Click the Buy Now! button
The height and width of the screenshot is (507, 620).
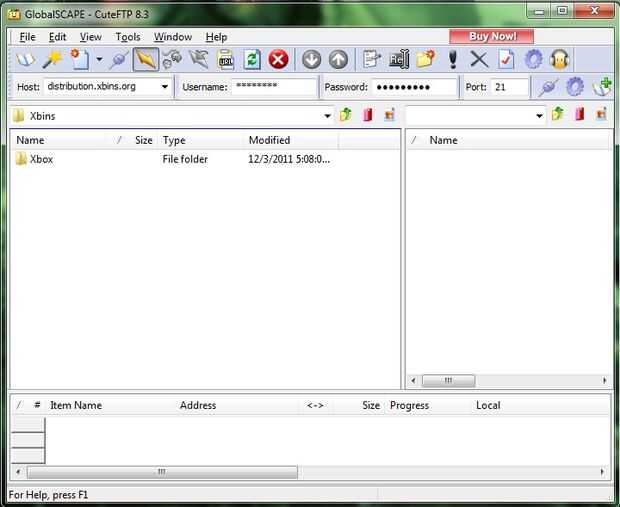click(x=491, y=36)
